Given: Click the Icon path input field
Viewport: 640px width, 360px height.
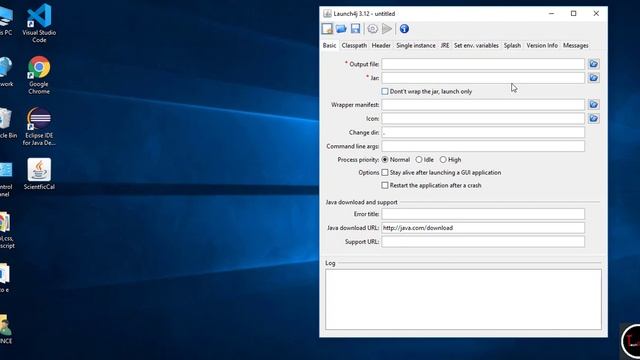Looking at the screenshot, I should [483, 119].
